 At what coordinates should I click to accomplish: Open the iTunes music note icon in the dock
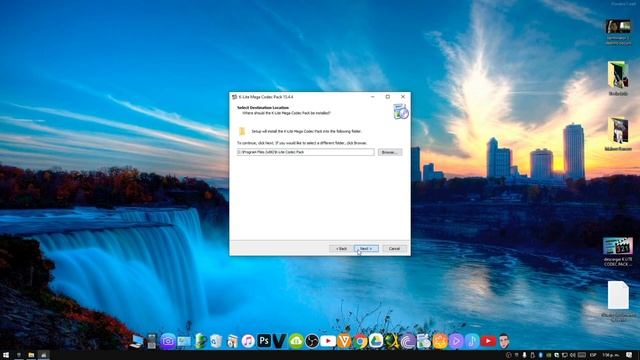point(248,341)
